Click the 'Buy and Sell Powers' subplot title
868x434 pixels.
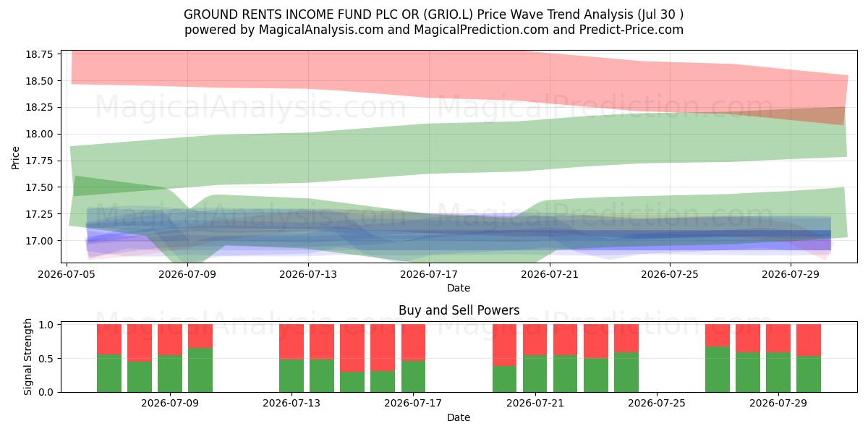tap(459, 310)
